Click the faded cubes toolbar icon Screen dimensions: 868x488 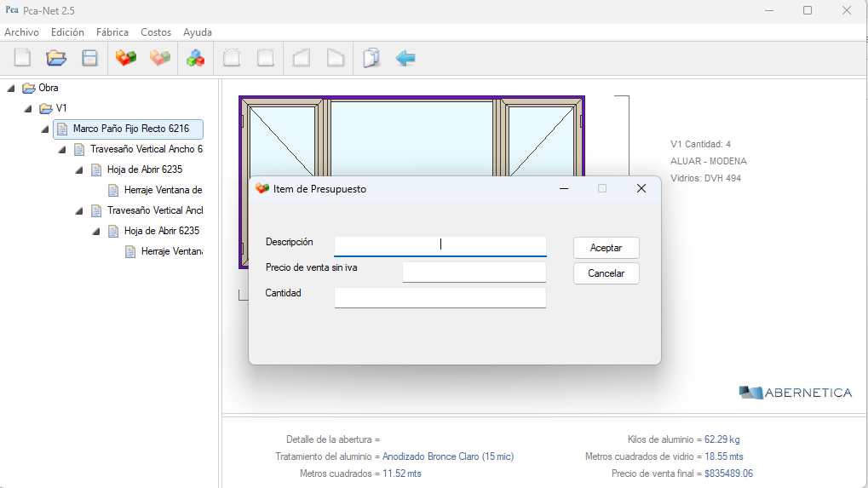click(160, 58)
